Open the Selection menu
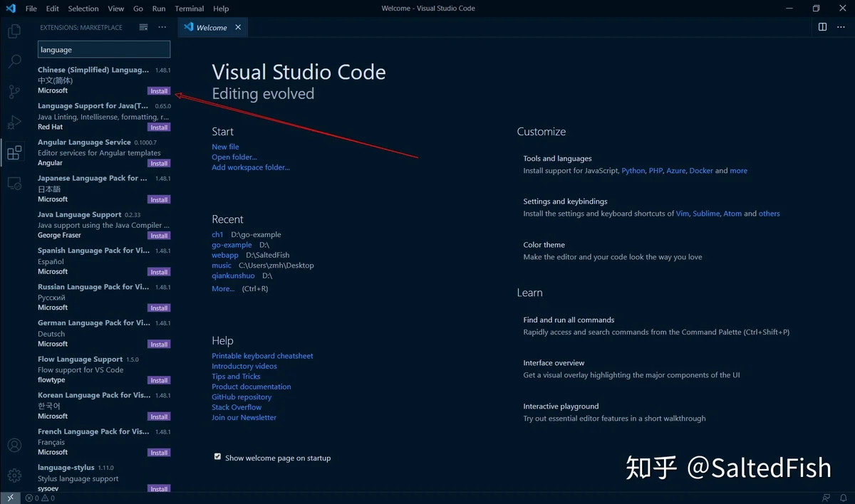The image size is (855, 504). pyautogui.click(x=83, y=9)
